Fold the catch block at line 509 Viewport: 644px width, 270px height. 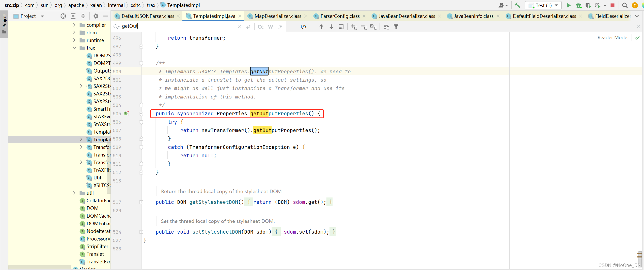(x=142, y=147)
